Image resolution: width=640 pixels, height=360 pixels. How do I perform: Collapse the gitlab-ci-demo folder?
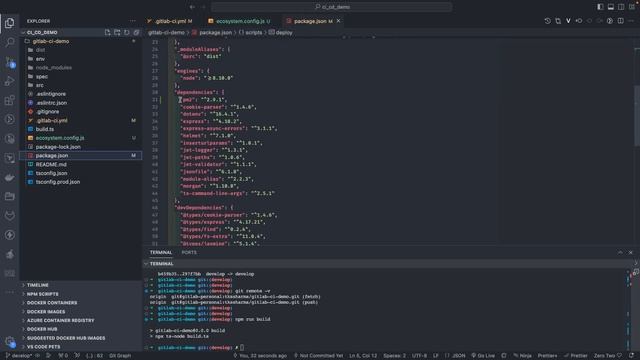[x=81, y=41]
